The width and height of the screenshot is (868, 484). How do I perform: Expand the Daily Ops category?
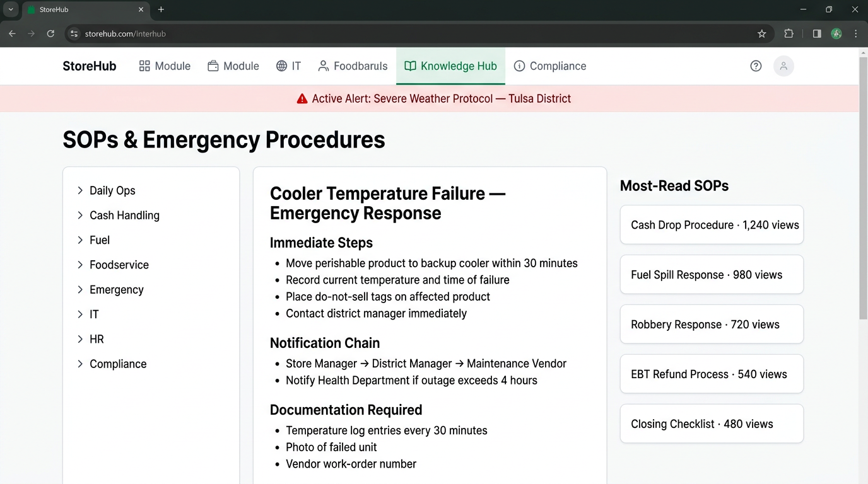coord(106,190)
